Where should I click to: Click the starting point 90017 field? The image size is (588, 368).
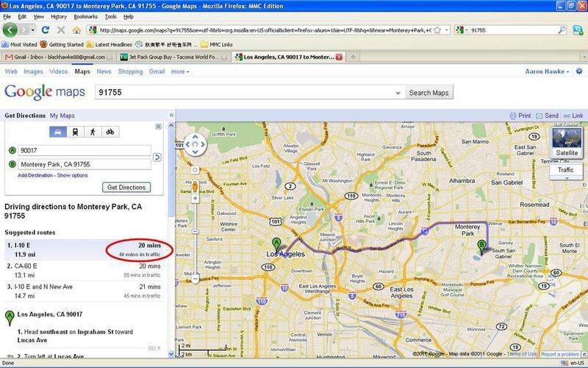tap(85, 150)
